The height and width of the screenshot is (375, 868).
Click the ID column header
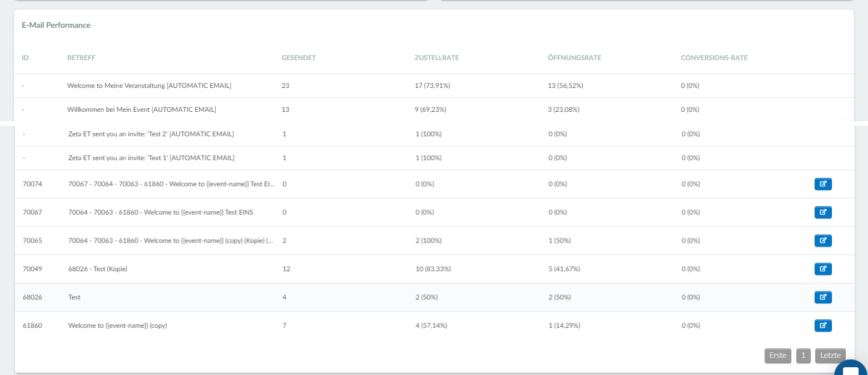point(25,58)
